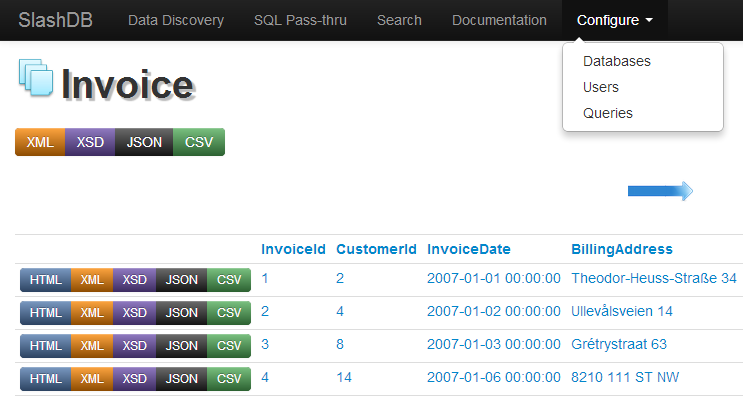Click date 2007-01-06 00:00:00

tap(494, 378)
